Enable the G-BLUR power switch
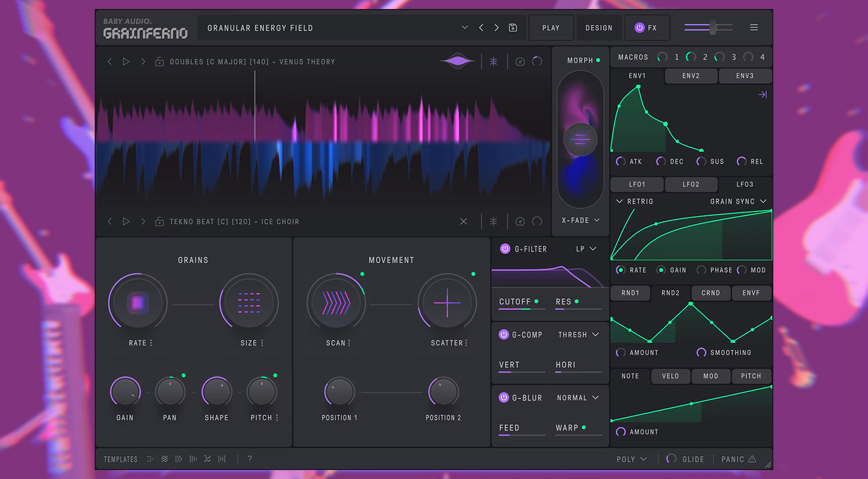868x479 pixels. [503, 397]
